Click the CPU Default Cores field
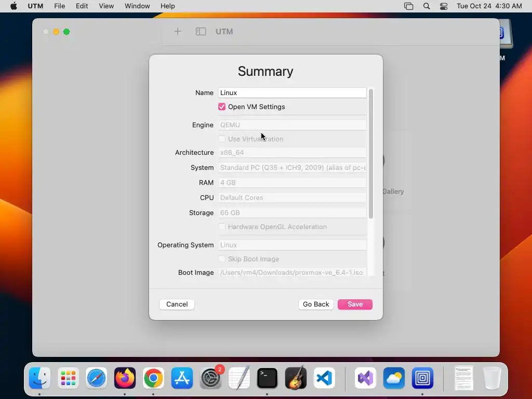The width and height of the screenshot is (532, 399). click(x=292, y=198)
